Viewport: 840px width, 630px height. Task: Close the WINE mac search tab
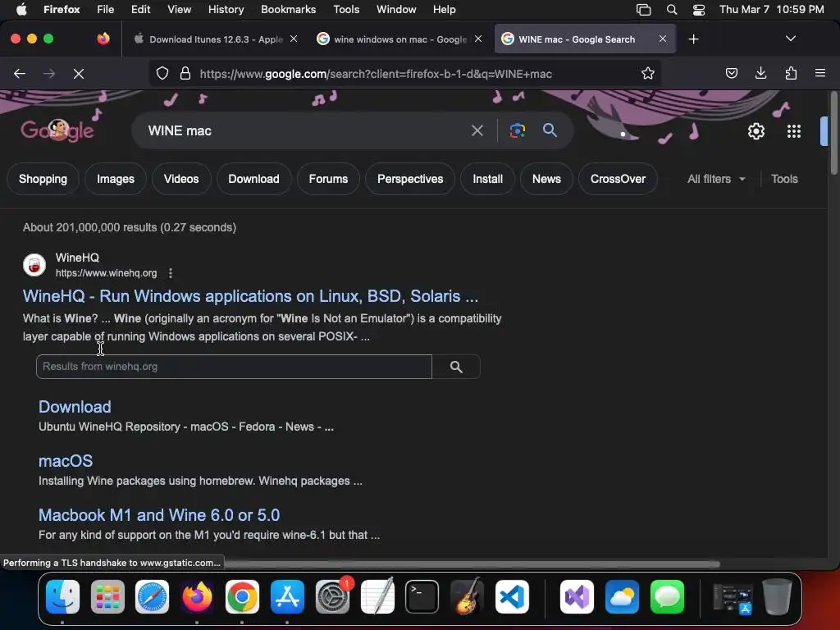click(x=663, y=39)
